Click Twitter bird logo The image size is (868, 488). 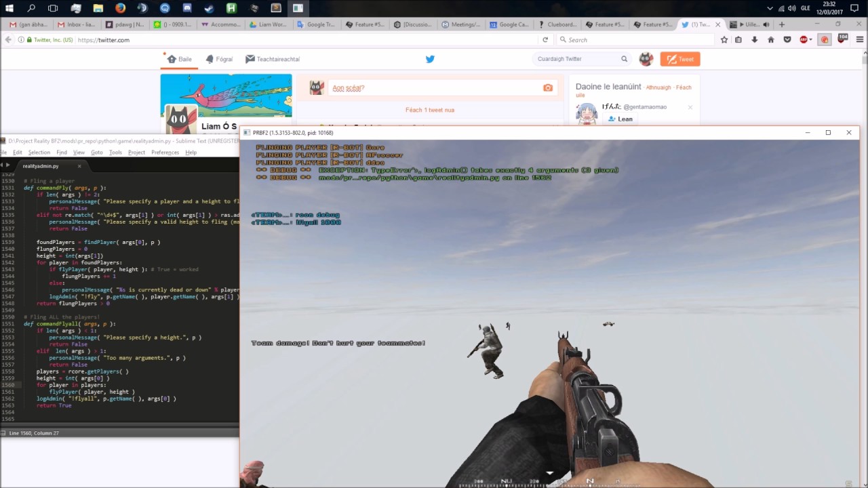[x=430, y=59]
